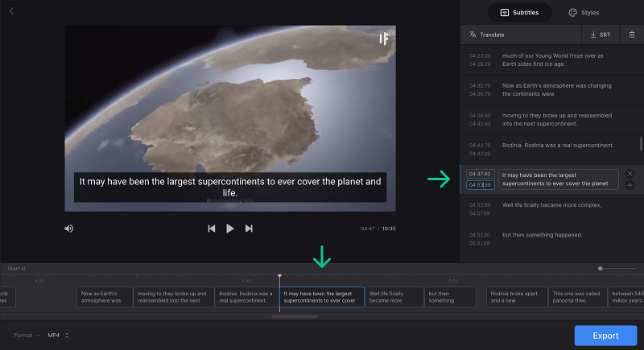Click the 04:23.00 timestamp in the list
This screenshot has width=644, height=350.
(x=480, y=56)
